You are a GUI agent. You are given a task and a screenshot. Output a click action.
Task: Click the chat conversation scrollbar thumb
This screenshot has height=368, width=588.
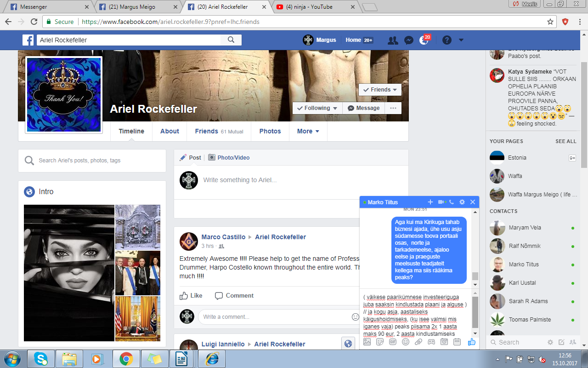coord(475,276)
